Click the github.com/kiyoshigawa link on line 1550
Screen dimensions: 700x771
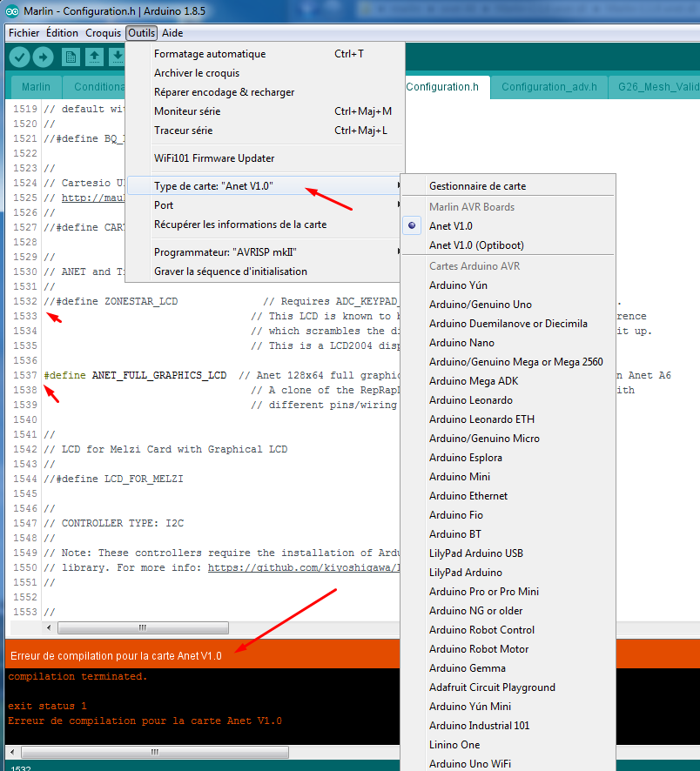pos(304,567)
